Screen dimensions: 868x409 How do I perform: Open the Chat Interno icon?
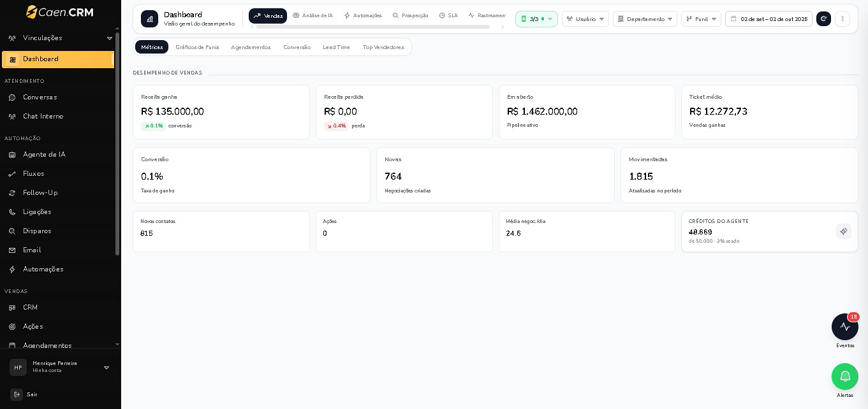pyautogui.click(x=12, y=117)
